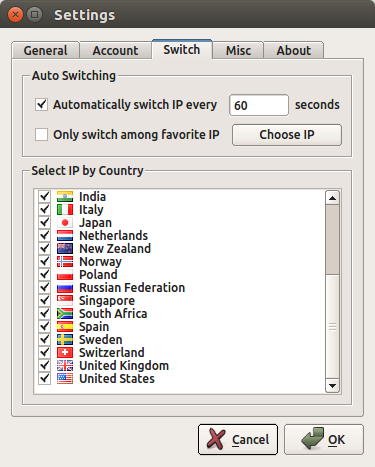Open the Misc tab
The height and width of the screenshot is (467, 375).
[238, 50]
